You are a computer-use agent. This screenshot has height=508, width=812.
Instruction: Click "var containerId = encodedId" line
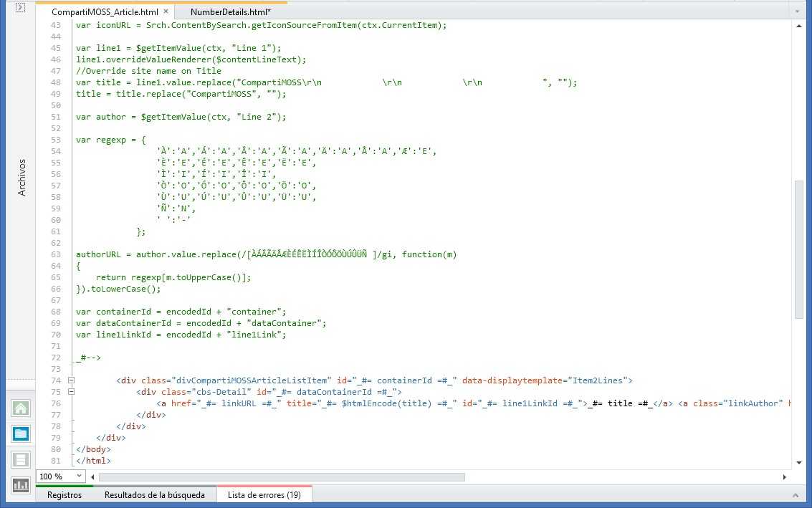pos(181,312)
